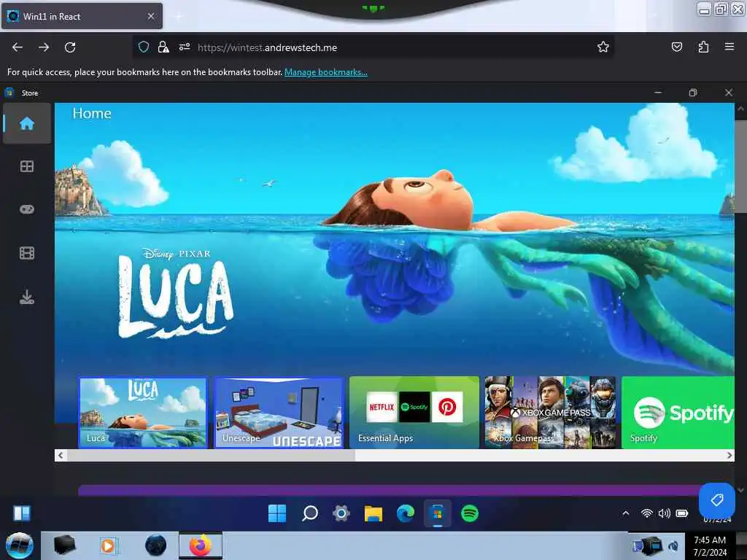This screenshot has width=747, height=560.
Task: Click the blue tag floating button
Action: point(716,500)
